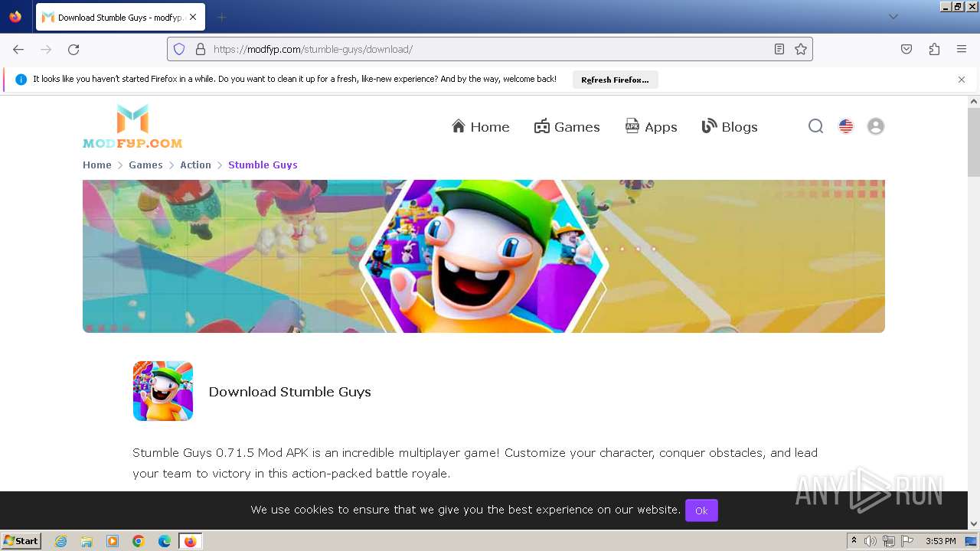The width and height of the screenshot is (980, 551).
Task: Dismiss the Firefox notification bar
Action: click(x=962, y=80)
